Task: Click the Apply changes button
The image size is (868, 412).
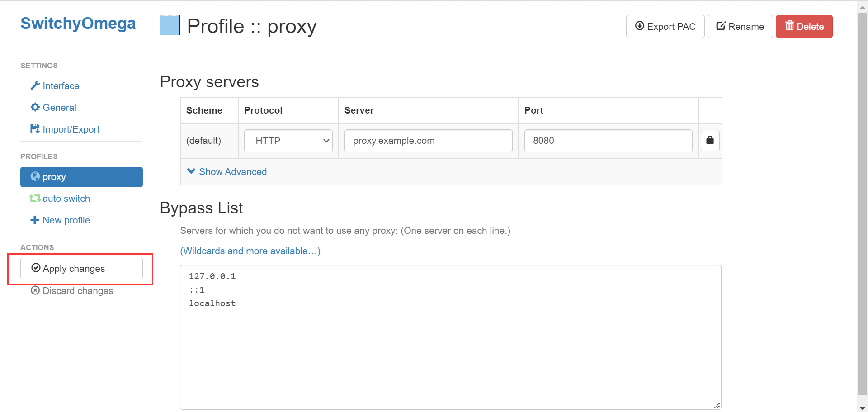Action: pyautogui.click(x=81, y=269)
